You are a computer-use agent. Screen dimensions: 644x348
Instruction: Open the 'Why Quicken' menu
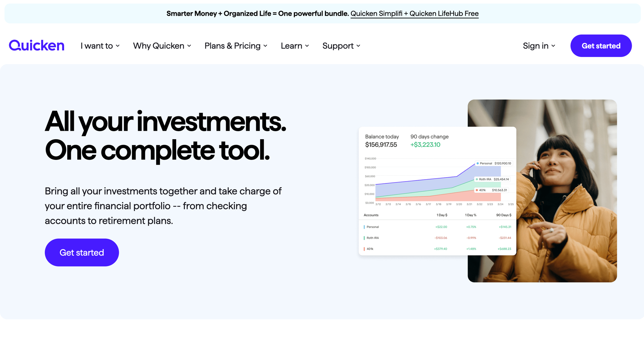click(x=162, y=46)
